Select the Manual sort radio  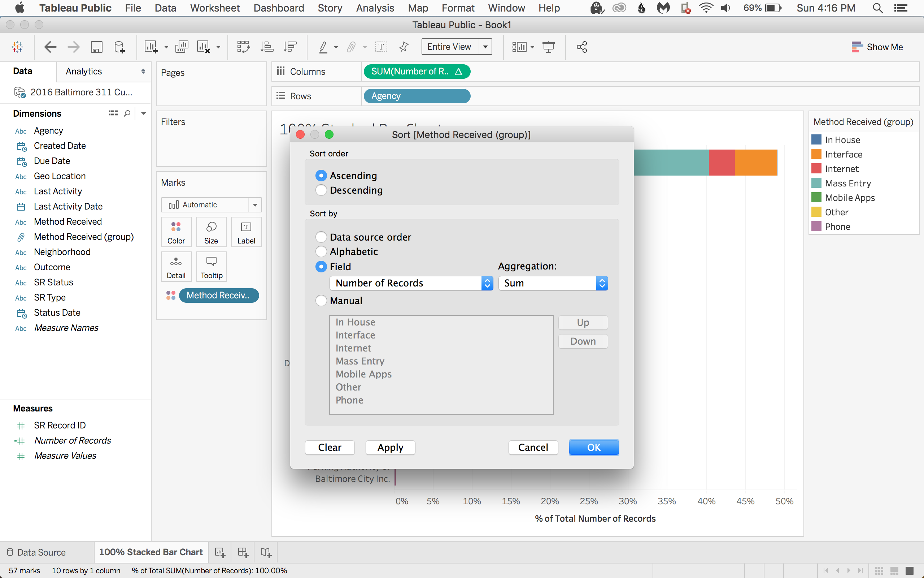(321, 301)
